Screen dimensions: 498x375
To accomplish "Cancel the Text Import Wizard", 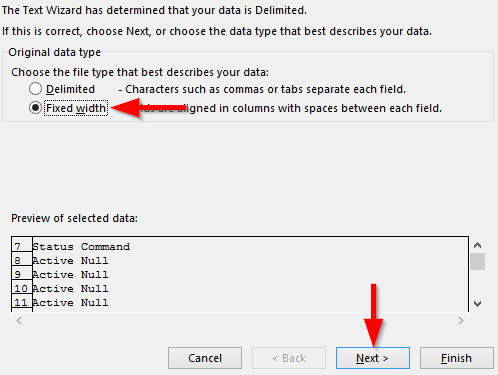I will (205, 358).
